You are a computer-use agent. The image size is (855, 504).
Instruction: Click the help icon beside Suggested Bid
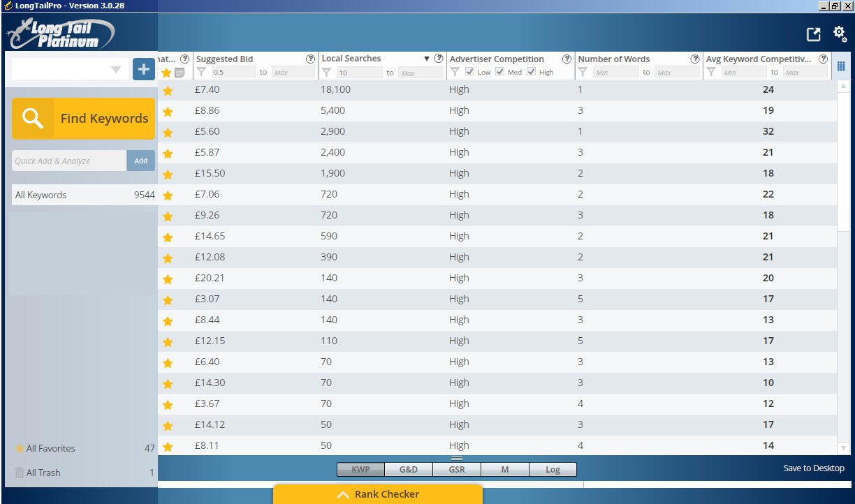(310, 59)
